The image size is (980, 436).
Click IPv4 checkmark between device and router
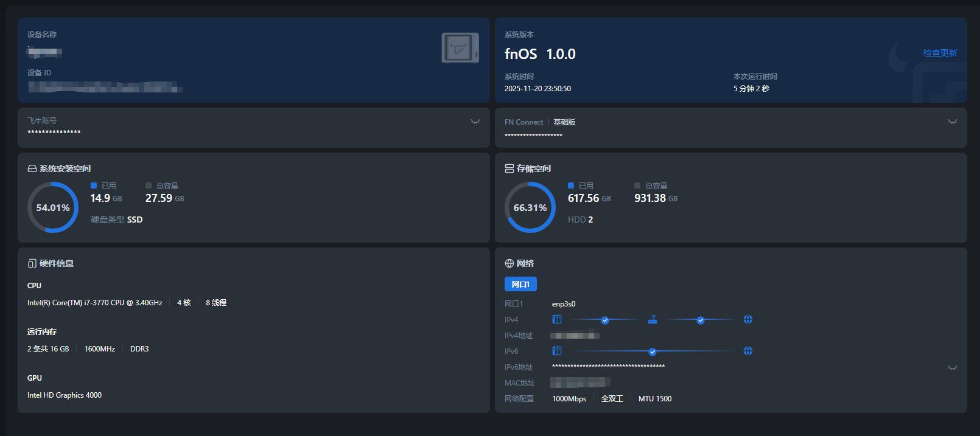[605, 320]
